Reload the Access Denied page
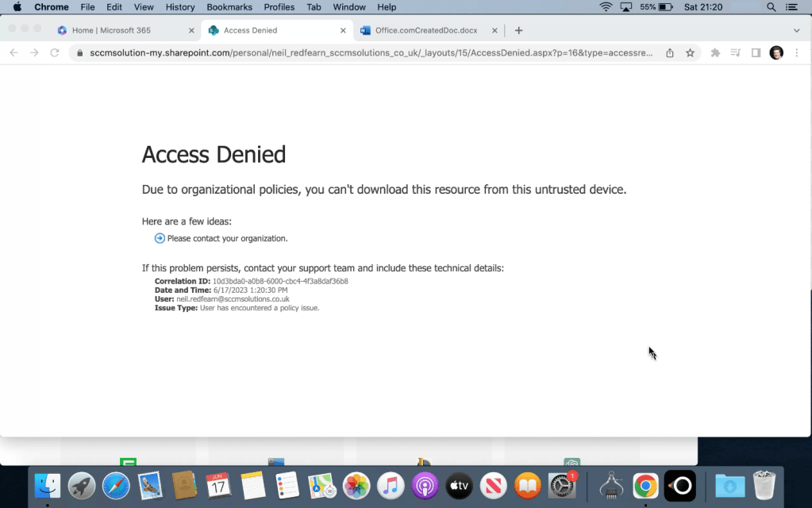 click(x=55, y=53)
